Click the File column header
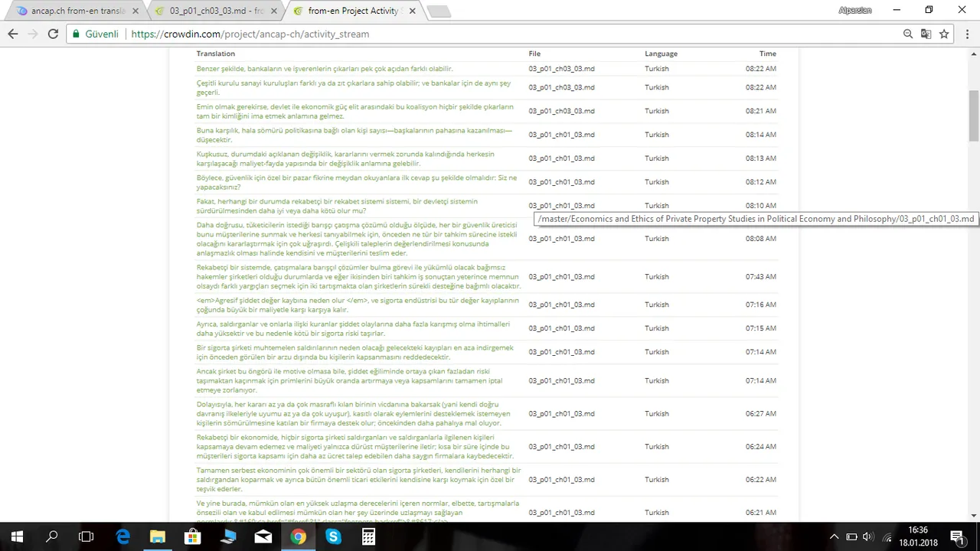The height and width of the screenshot is (551, 980). tap(534, 54)
